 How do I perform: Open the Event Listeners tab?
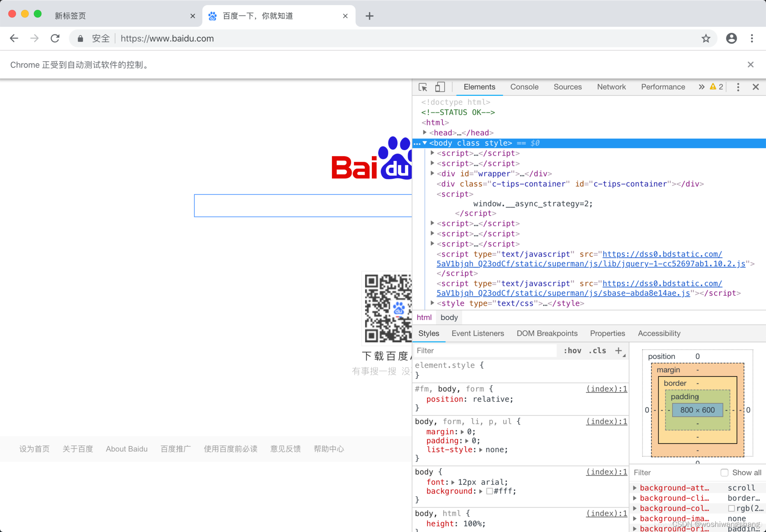tap(478, 333)
